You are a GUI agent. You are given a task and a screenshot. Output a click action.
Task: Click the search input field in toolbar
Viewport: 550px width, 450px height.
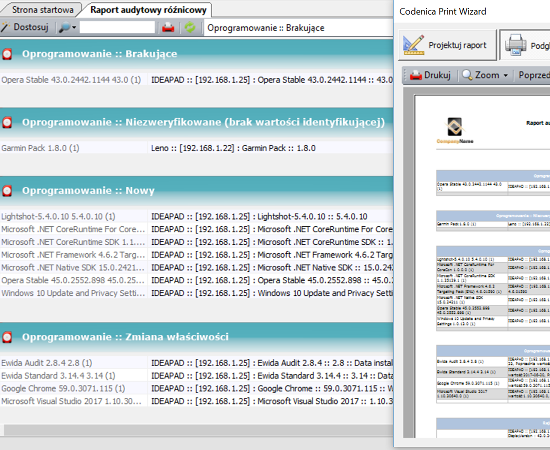tap(117, 27)
